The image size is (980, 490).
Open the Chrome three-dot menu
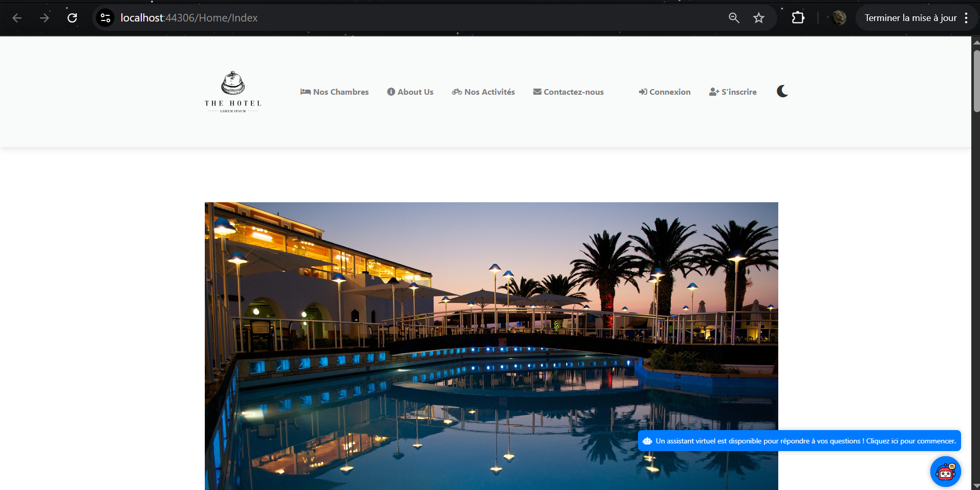pyautogui.click(x=966, y=18)
